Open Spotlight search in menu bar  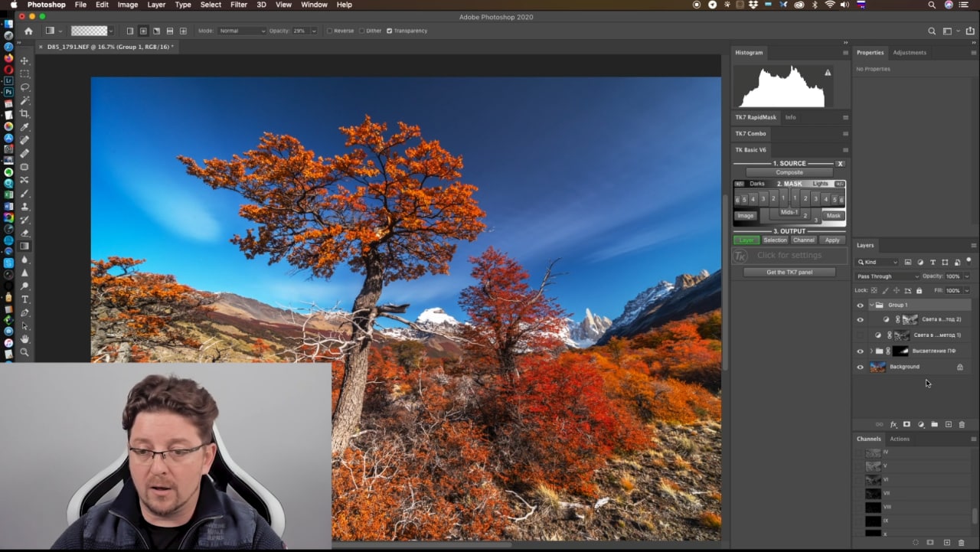(x=932, y=5)
